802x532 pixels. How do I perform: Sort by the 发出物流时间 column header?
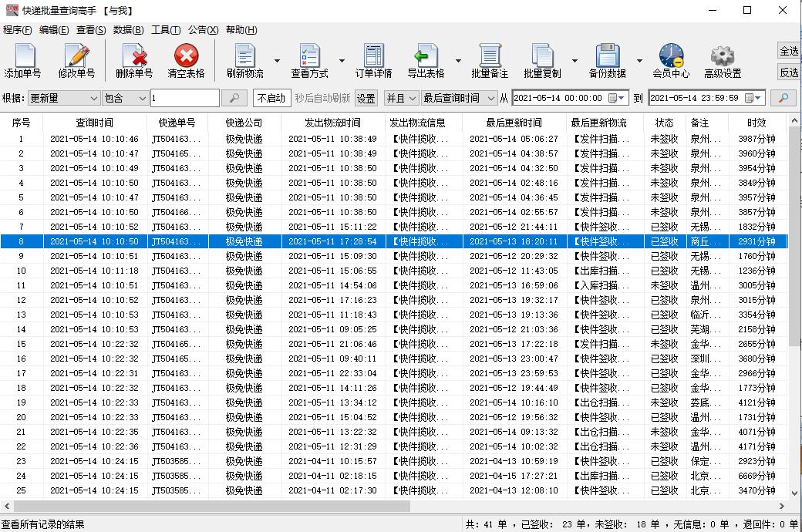[x=332, y=123]
